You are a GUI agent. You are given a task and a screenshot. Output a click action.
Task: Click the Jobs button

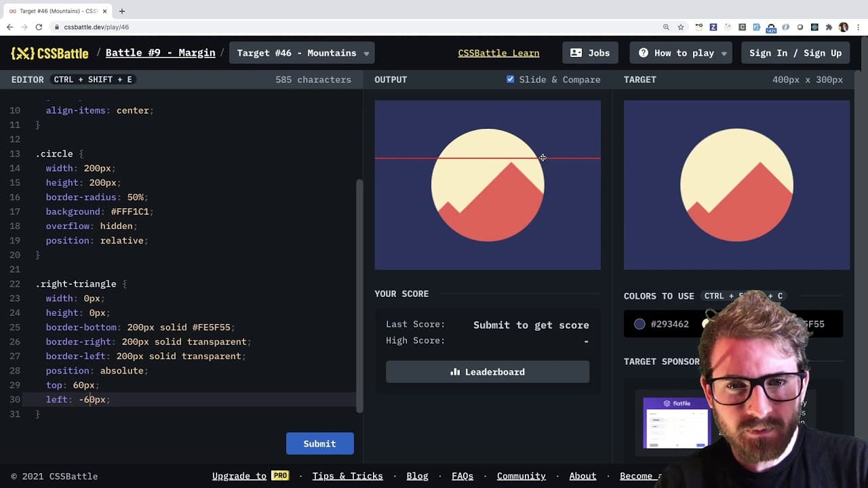click(x=590, y=53)
